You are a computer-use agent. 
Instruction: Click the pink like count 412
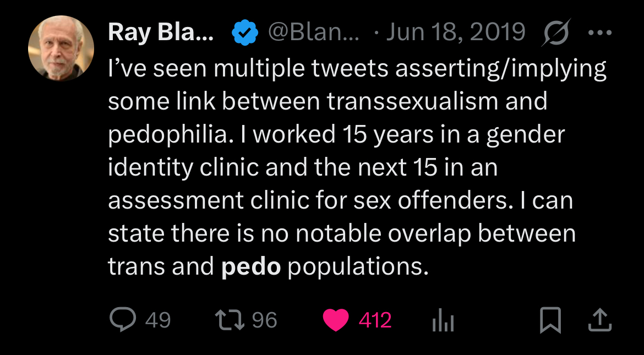375,320
